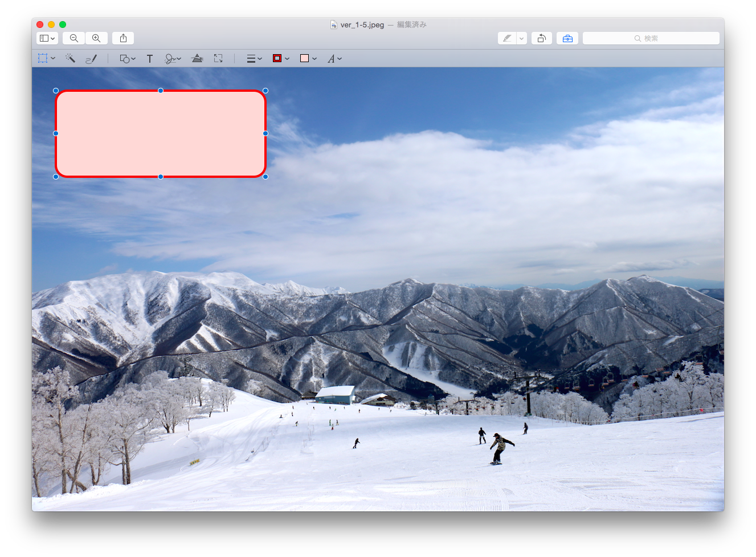Open the sidebar view mode dropdown
Viewport: 756px width, 557px height.
(47, 38)
